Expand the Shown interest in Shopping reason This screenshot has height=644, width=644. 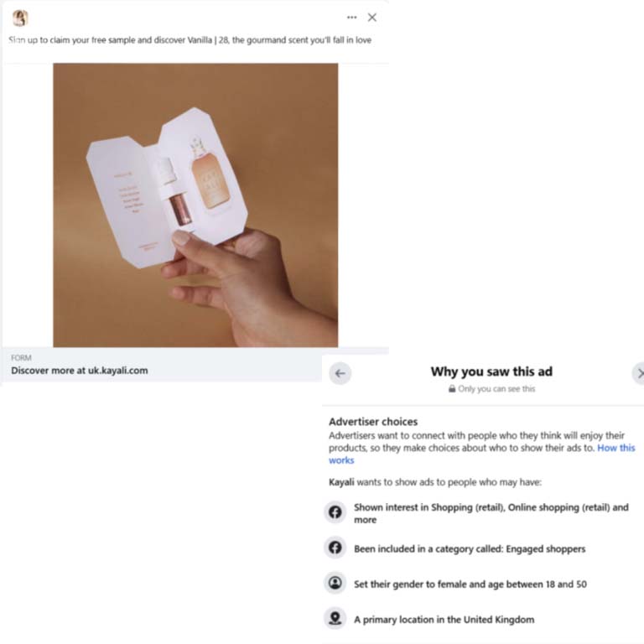pos(484,513)
